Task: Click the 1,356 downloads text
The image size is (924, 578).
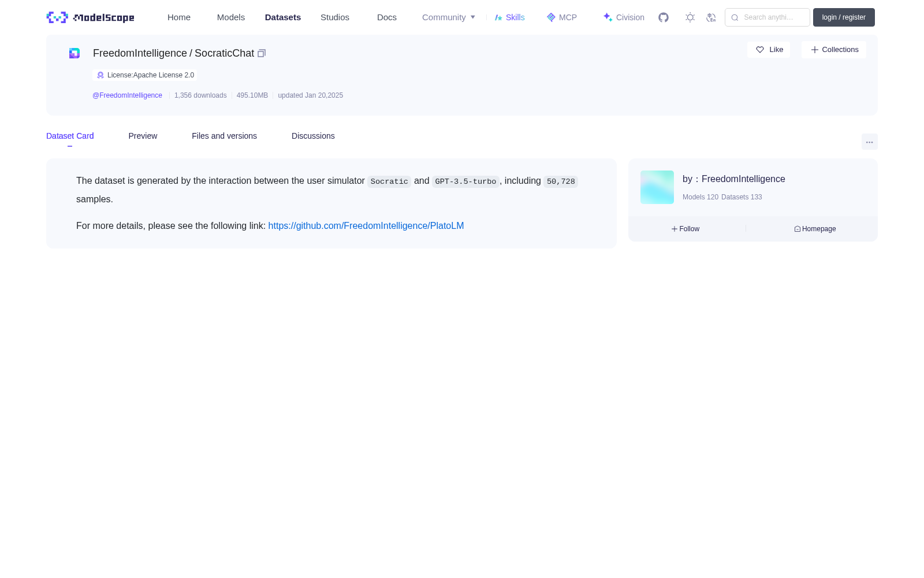Action: [x=200, y=95]
